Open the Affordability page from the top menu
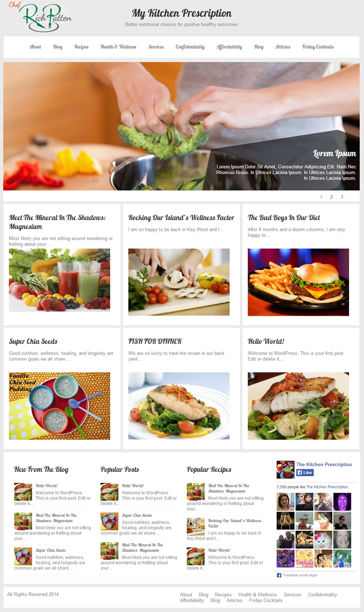 229,47
